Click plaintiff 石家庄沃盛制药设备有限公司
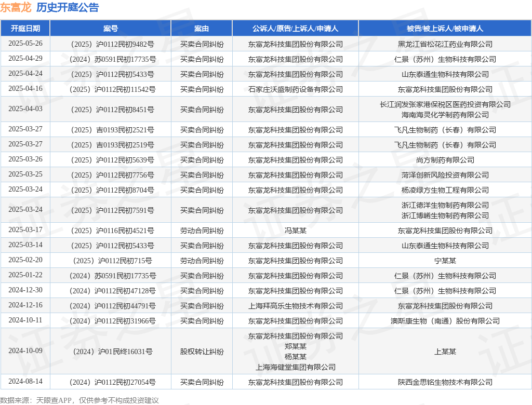This screenshot has width=532, height=405. tap(295, 89)
